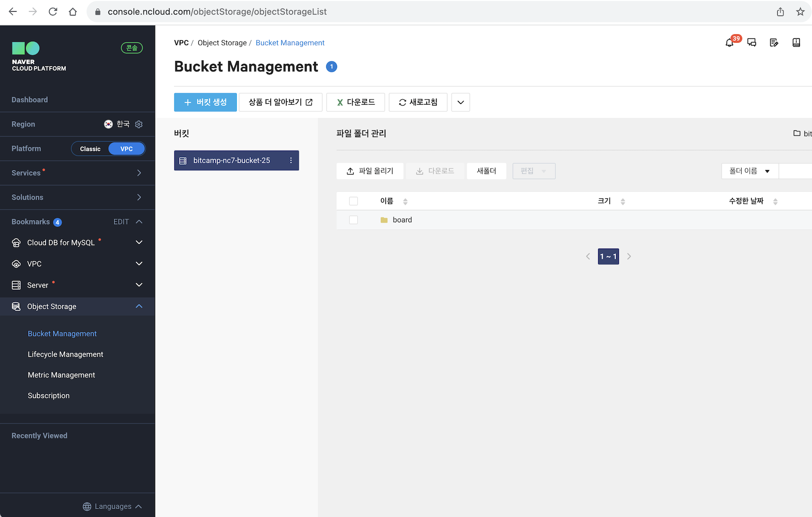Open the toolbar more-options dropdown arrow
812x517 pixels.
click(x=460, y=102)
